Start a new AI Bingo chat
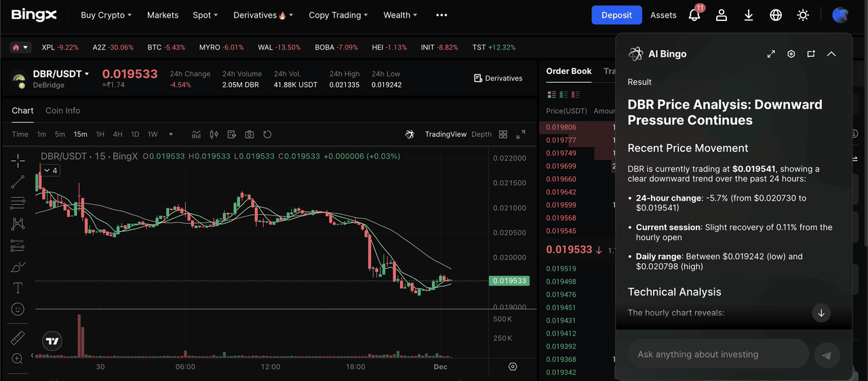Image resolution: width=868 pixels, height=381 pixels. pyautogui.click(x=811, y=54)
